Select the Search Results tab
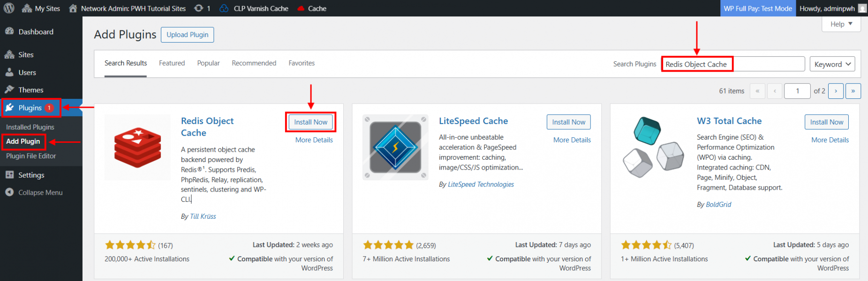This screenshot has height=281, width=868. coord(126,63)
